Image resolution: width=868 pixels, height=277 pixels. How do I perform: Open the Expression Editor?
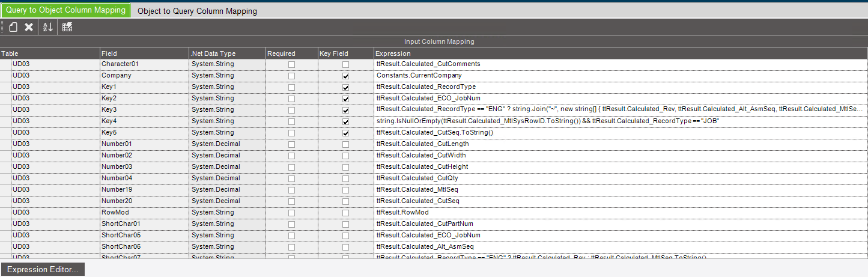pyautogui.click(x=43, y=270)
